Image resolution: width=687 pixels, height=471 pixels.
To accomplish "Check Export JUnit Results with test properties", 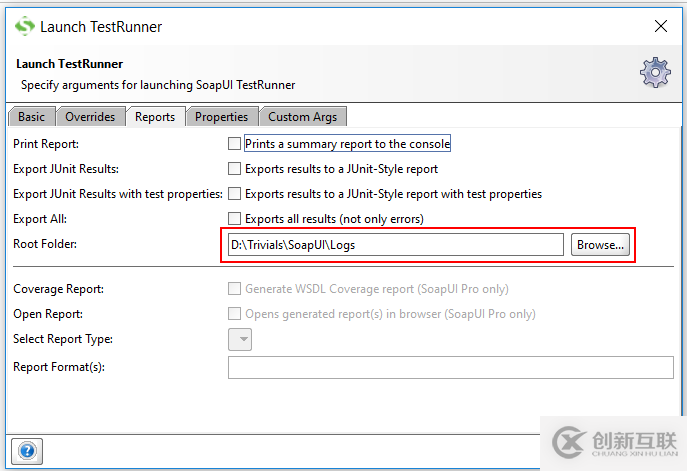I will pyautogui.click(x=235, y=194).
